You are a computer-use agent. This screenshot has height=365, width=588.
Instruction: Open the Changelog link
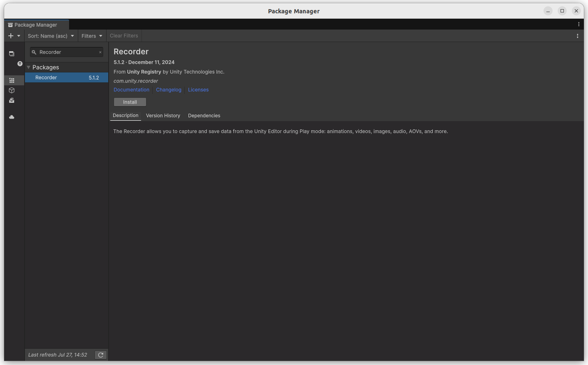pos(169,90)
